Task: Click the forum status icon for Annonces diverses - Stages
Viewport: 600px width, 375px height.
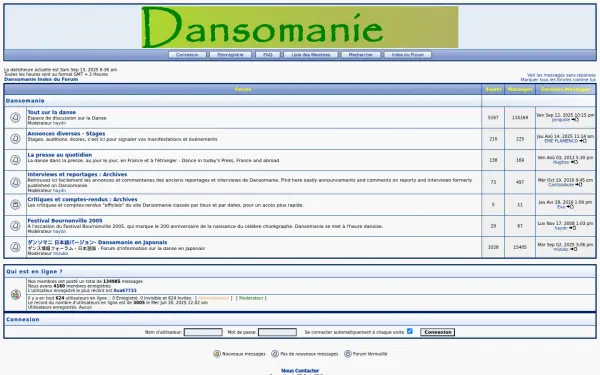Action: point(15,139)
